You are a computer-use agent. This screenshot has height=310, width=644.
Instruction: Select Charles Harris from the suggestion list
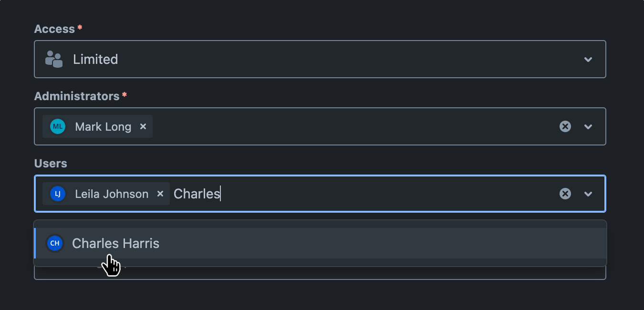(x=115, y=243)
